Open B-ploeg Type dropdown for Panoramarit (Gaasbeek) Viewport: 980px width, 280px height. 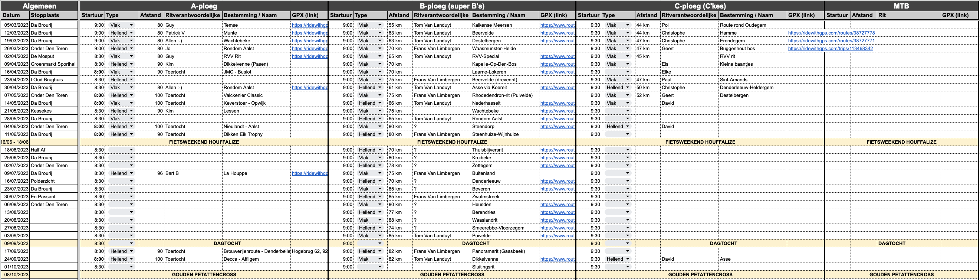370,251
